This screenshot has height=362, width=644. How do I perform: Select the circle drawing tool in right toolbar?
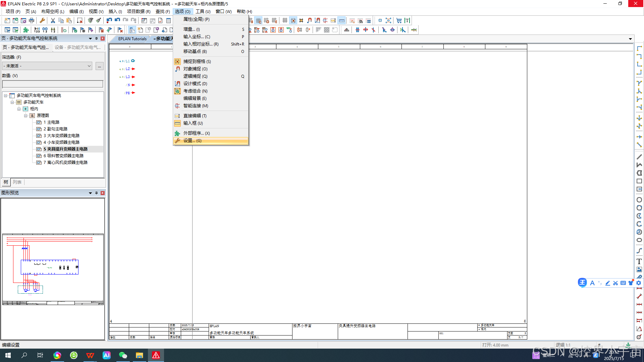(639, 200)
